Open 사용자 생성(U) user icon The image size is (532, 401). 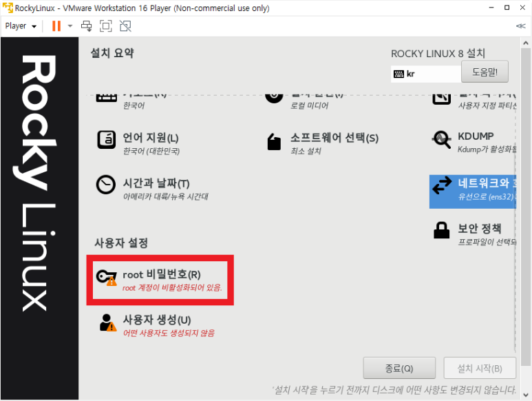[108, 322]
